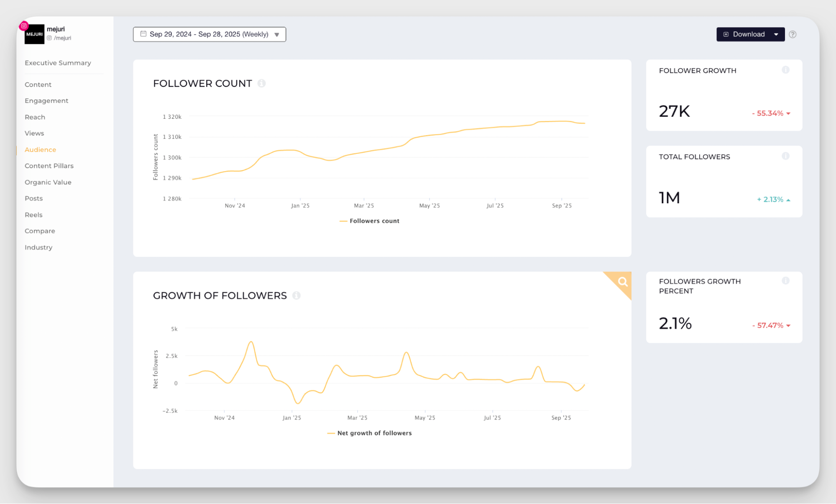Click the info icon beside Follower Count title
836x504 pixels.
[261, 83]
